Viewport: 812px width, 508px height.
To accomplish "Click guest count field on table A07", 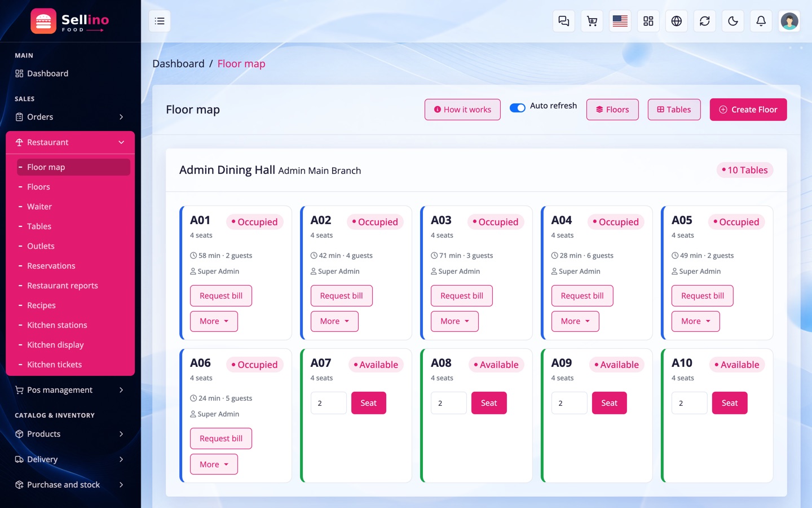I will click(329, 403).
